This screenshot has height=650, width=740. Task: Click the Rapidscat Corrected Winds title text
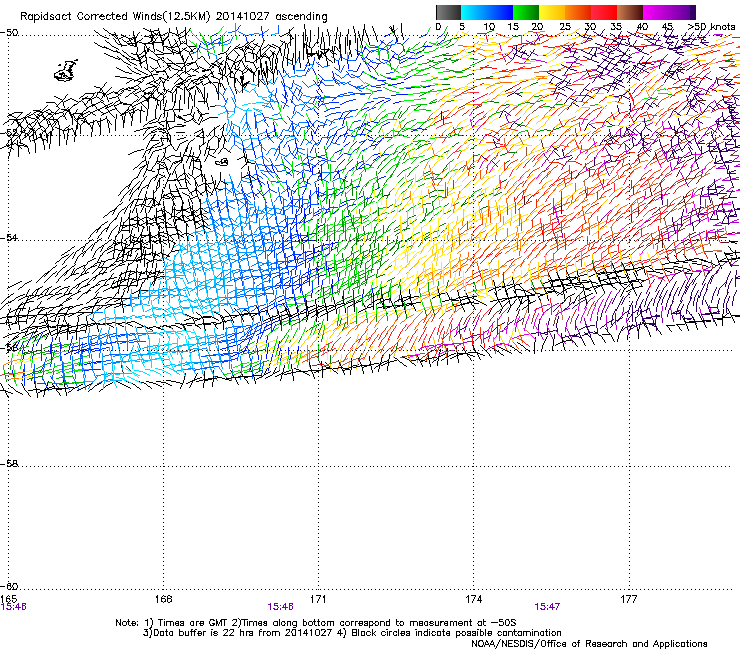[x=174, y=17]
